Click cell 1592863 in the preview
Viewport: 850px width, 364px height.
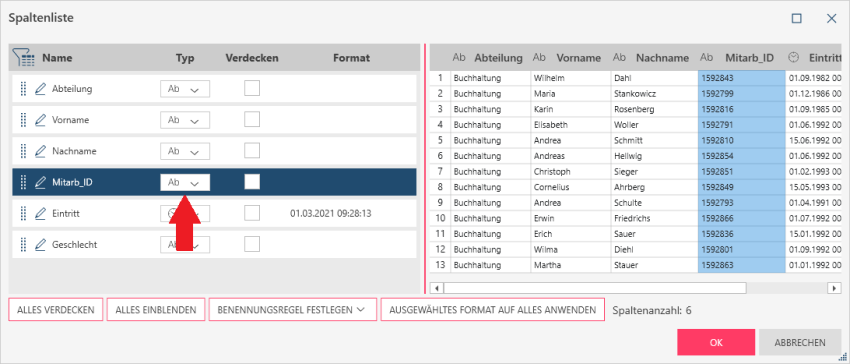coord(741,265)
